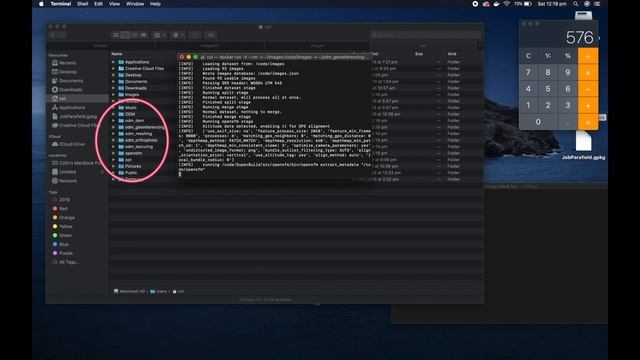The width and height of the screenshot is (640, 360).
Task: Expand the Applications folder row
Action: tap(113, 62)
